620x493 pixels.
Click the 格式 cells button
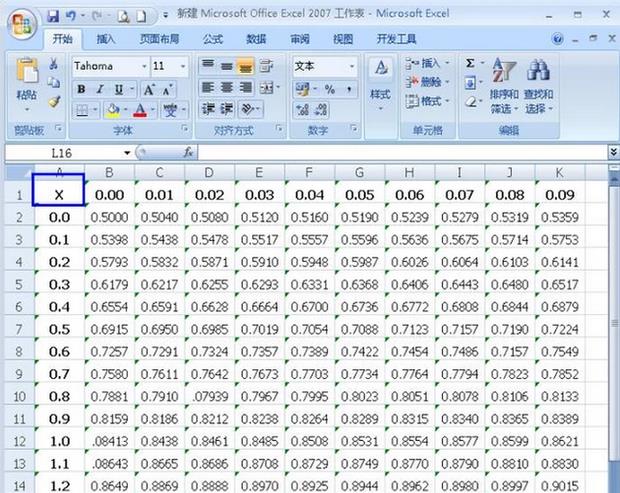tap(430, 101)
